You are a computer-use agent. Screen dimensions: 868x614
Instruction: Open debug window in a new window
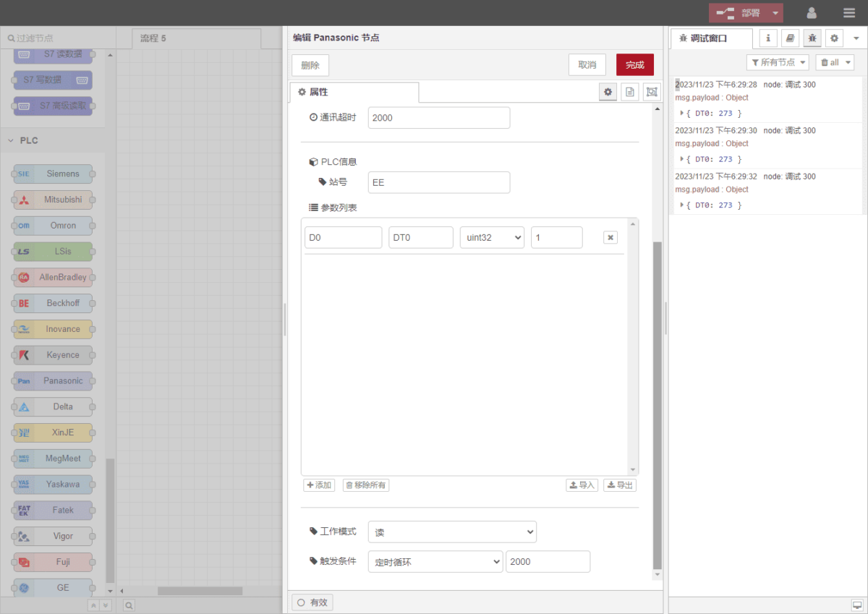[x=857, y=605]
